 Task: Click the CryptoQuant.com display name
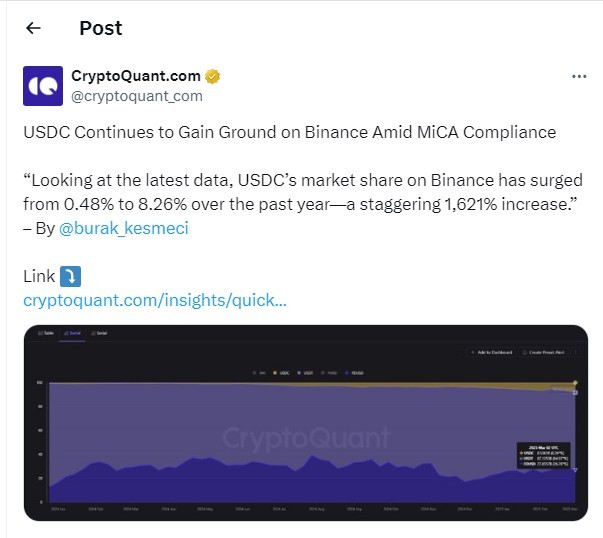(x=136, y=76)
